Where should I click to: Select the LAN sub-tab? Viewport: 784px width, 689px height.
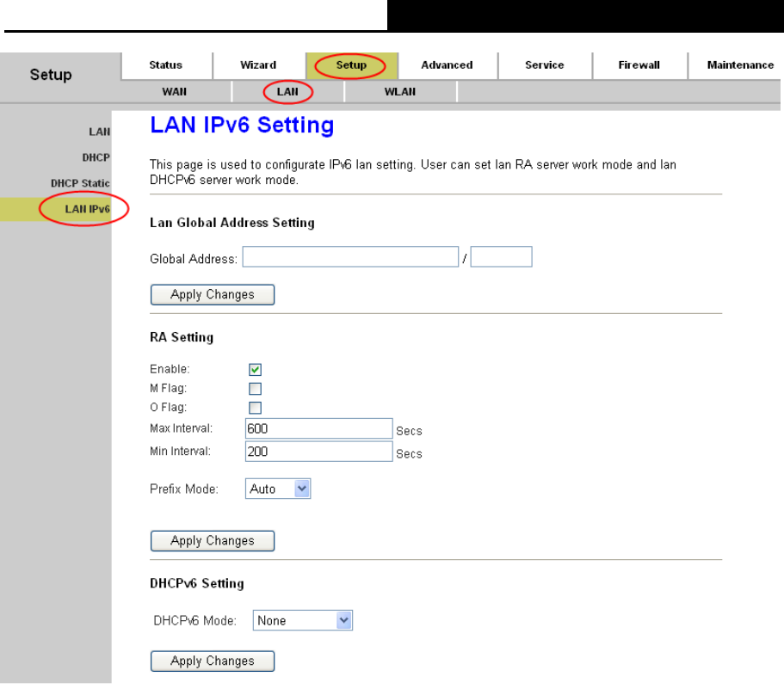point(287,92)
